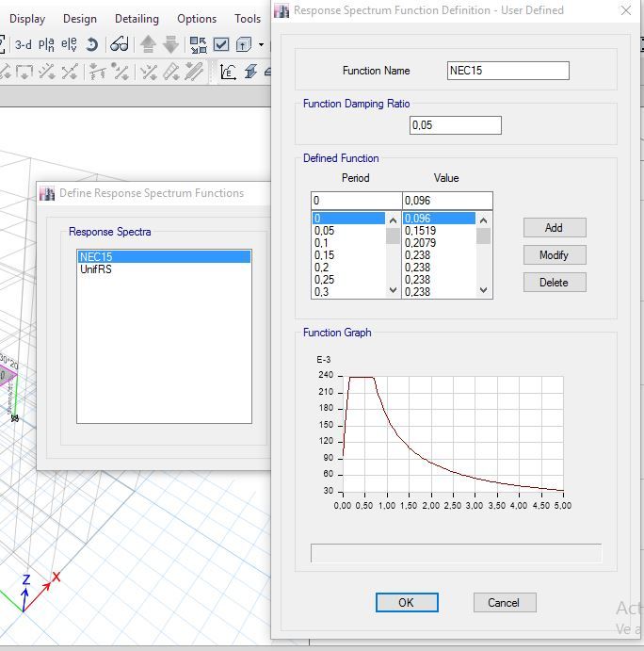Screen dimensions: 644x651
Task: Click the Period list scrollbar thumb
Action: tap(393, 236)
